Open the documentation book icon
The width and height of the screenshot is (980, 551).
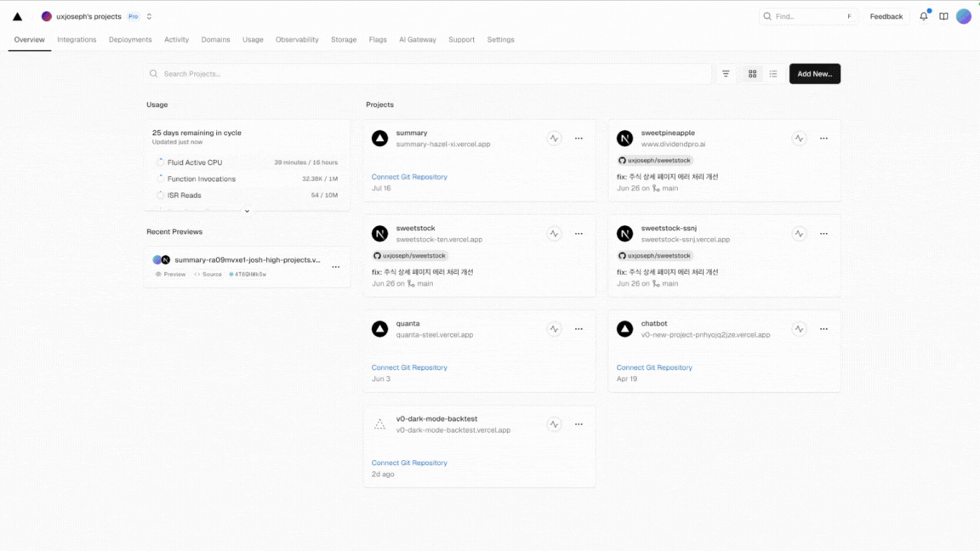click(x=943, y=16)
